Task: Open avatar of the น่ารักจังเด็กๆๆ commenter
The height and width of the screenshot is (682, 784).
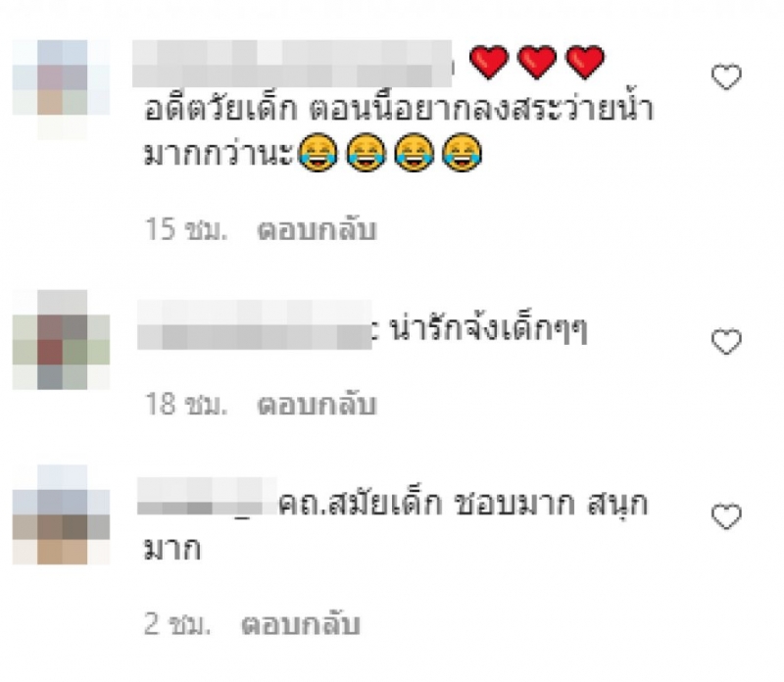Action: (61, 339)
